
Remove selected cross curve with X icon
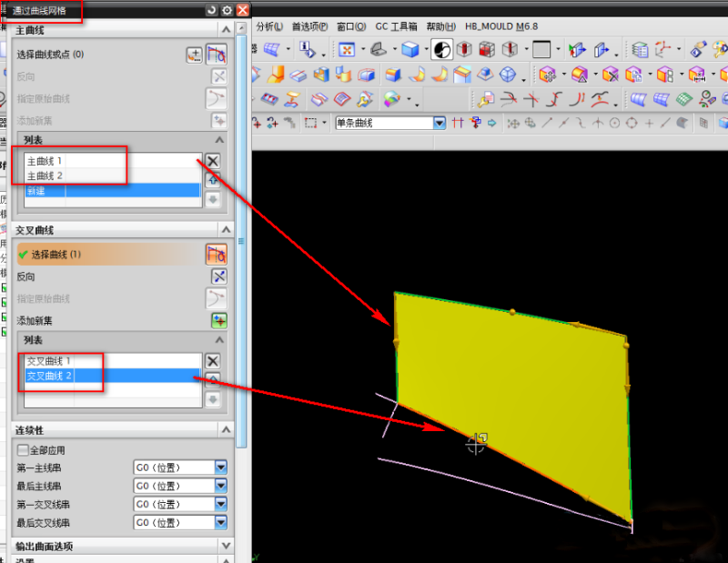[x=212, y=361]
